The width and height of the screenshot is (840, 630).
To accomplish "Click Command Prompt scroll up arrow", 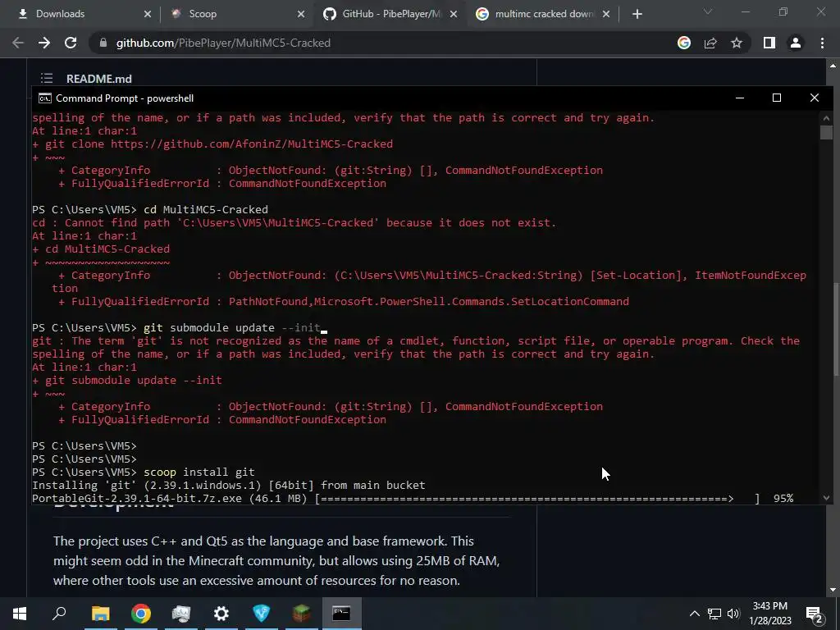I will point(826,118).
